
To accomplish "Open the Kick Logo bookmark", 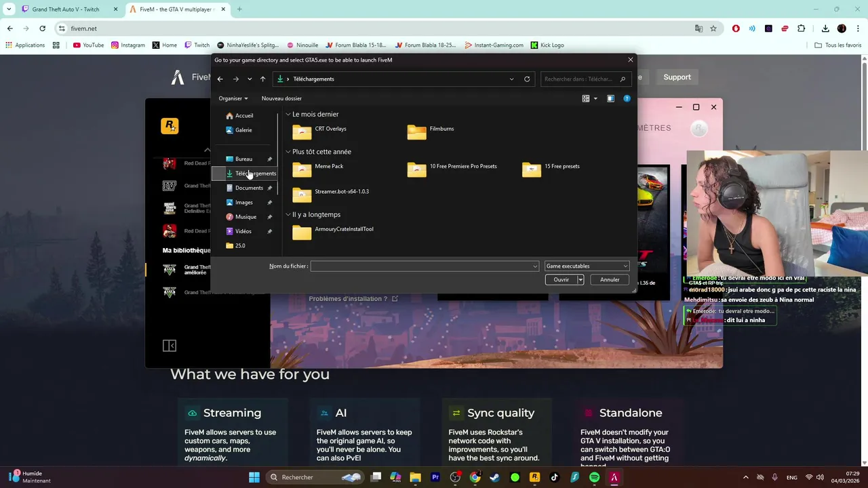I will pyautogui.click(x=547, y=45).
